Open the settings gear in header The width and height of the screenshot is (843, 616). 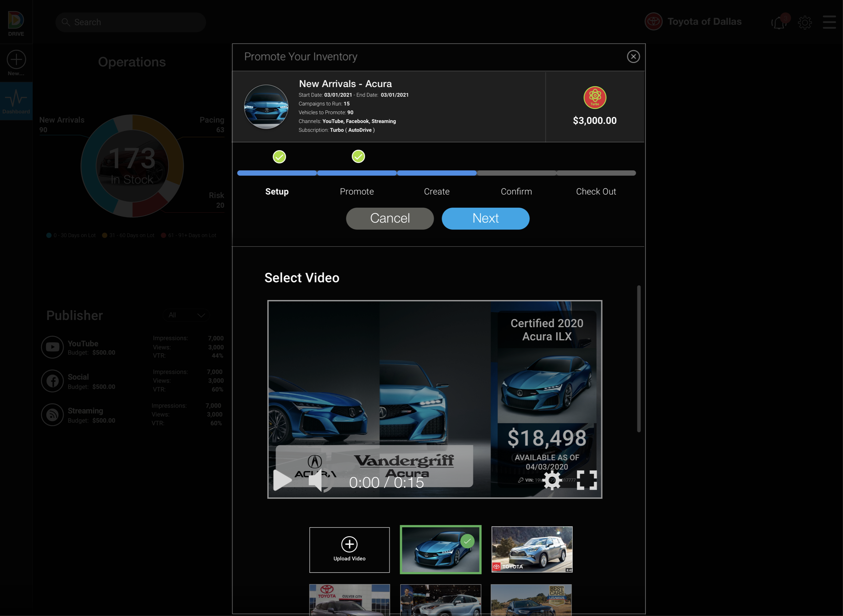[804, 23]
